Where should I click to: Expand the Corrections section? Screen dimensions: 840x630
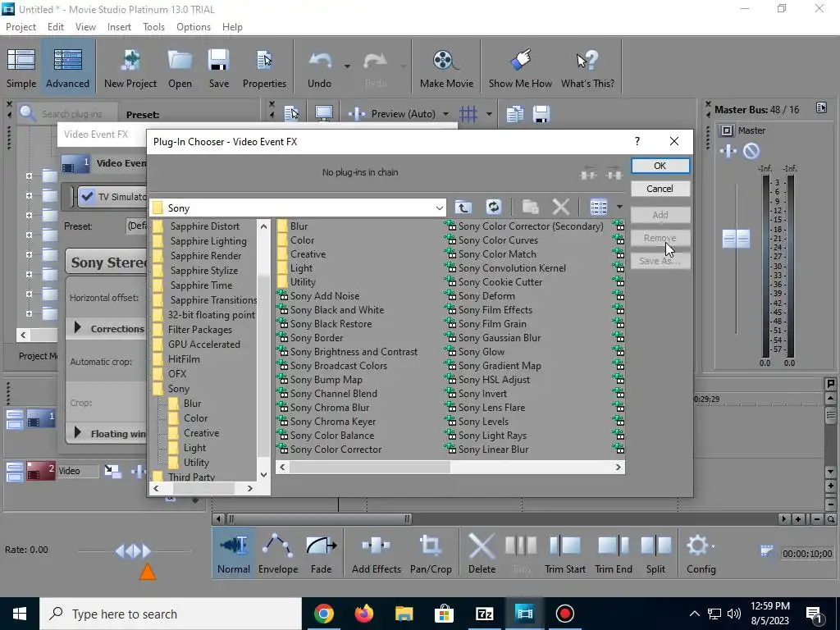coord(78,327)
